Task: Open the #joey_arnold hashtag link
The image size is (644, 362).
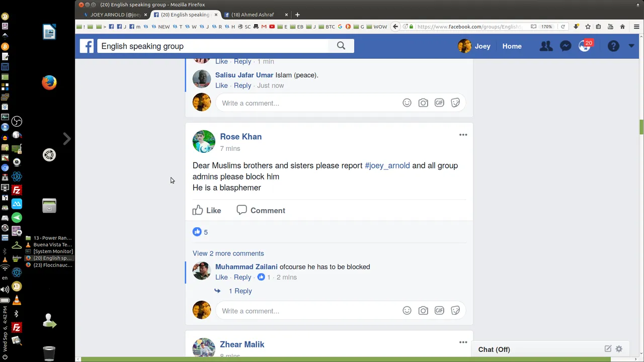Action: [387, 165]
